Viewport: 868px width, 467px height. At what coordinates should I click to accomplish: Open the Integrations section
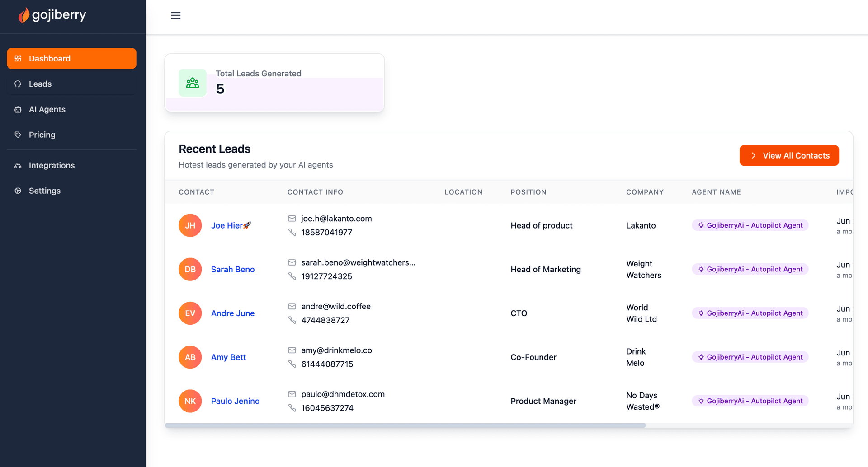[x=71, y=165]
